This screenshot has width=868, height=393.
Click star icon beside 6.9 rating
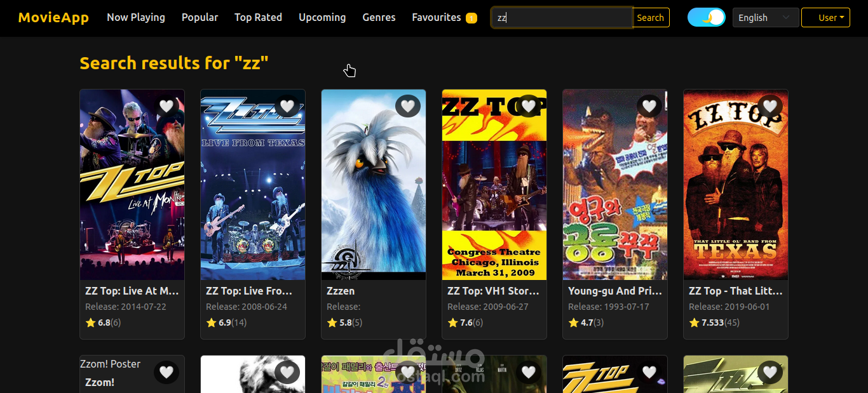coord(211,323)
